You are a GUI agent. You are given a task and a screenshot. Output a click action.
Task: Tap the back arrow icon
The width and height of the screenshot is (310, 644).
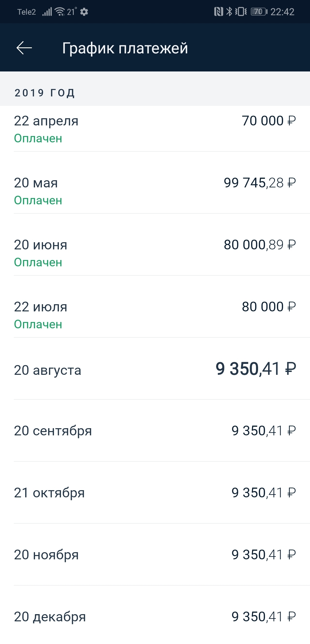(x=24, y=48)
